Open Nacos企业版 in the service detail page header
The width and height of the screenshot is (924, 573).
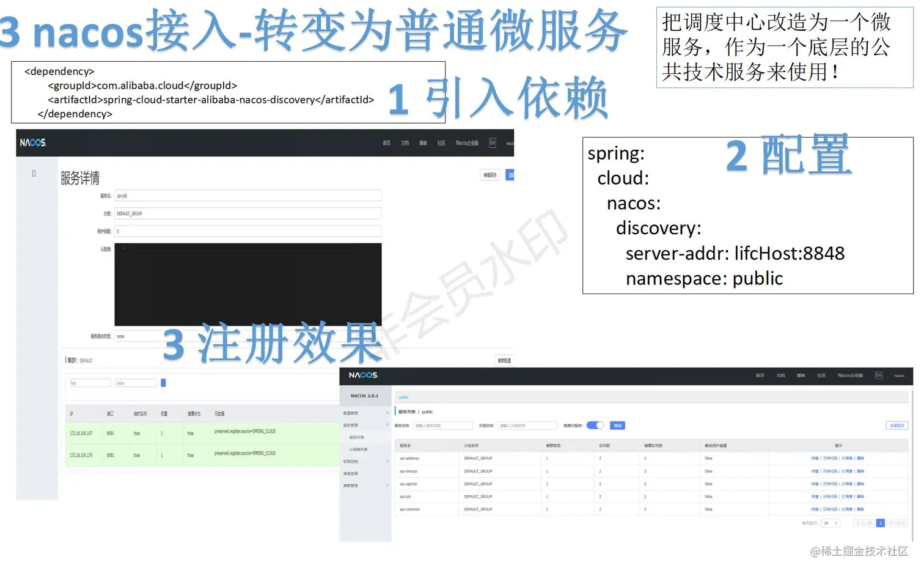[x=467, y=143]
